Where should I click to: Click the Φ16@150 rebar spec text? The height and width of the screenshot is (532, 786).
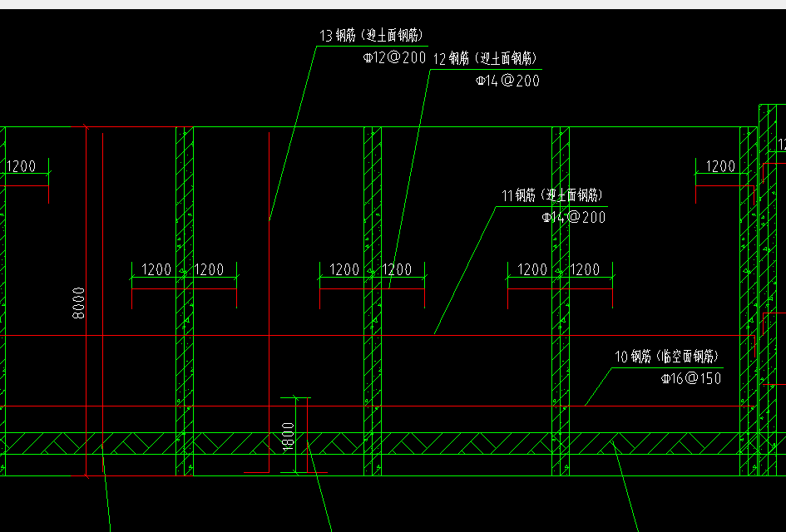(691, 378)
